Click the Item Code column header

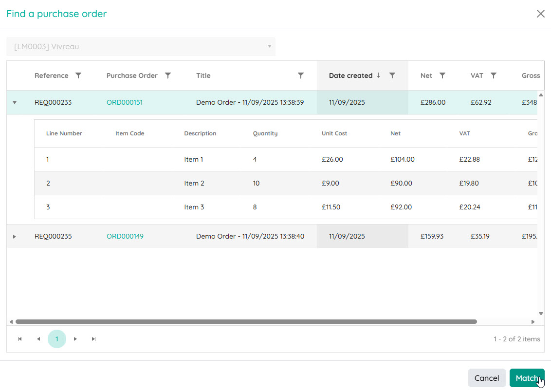129,133
